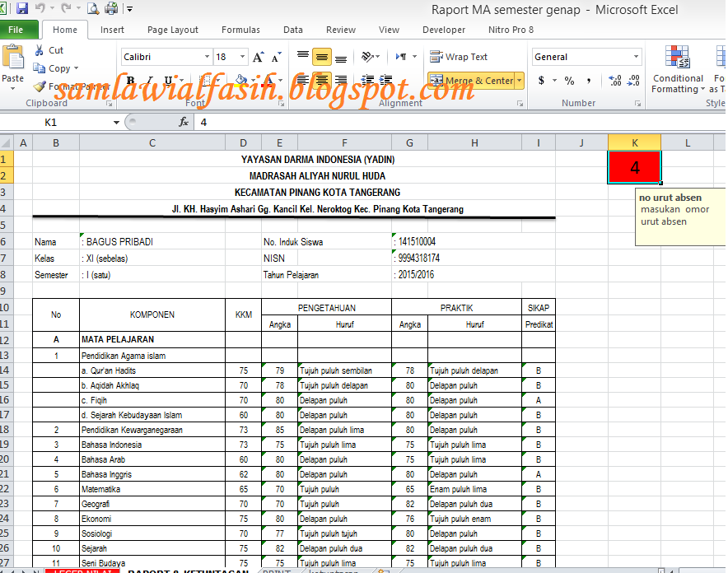Screen dimensions: 728x573
Task: Click the Comma Style icon
Action: pyautogui.click(x=589, y=81)
